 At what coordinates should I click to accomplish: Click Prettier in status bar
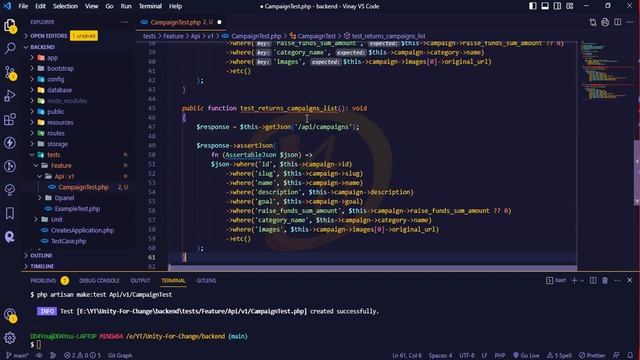point(592,356)
